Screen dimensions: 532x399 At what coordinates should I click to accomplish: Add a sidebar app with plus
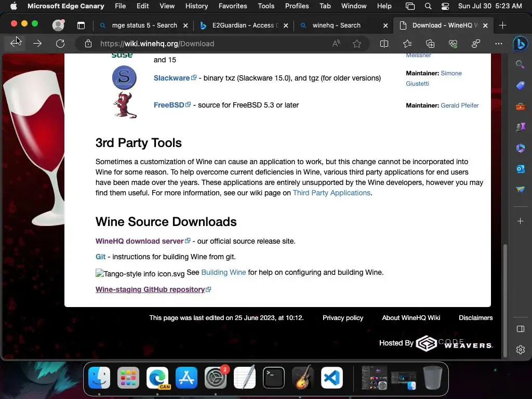point(520,221)
